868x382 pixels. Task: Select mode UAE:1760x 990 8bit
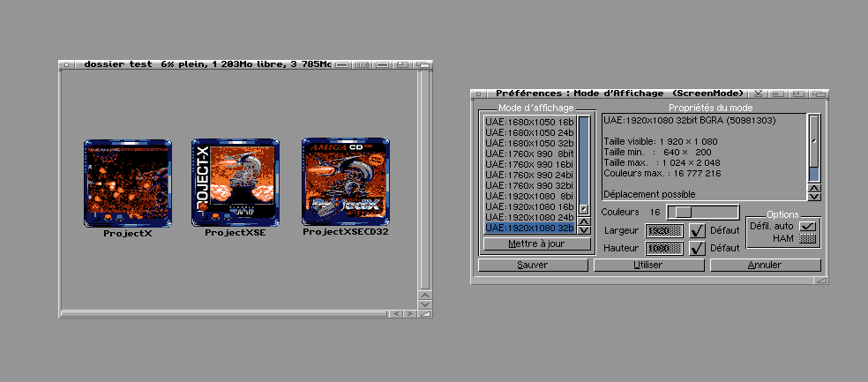click(x=530, y=154)
